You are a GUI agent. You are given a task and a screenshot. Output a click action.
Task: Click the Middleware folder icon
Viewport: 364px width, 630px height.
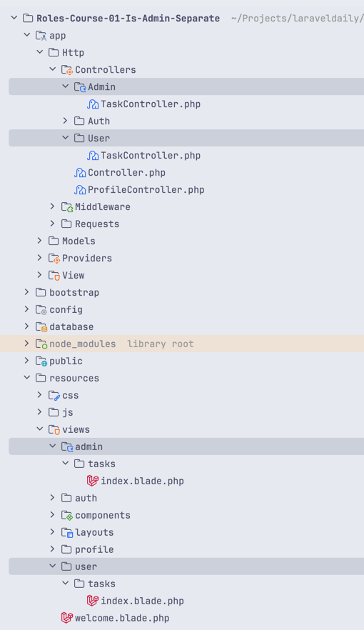coord(67,207)
